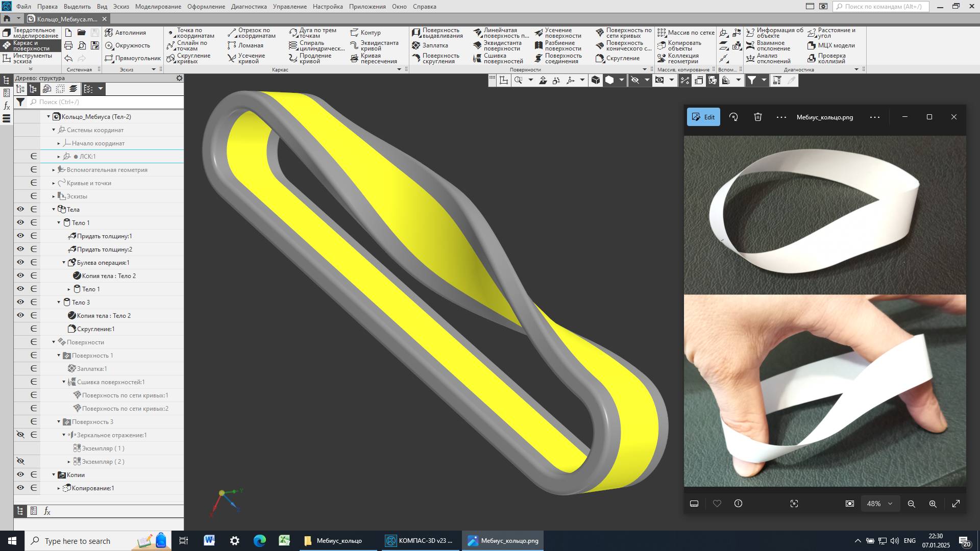Rotate image in Photos window
Viewport: 980px width, 551px height.
point(733,117)
